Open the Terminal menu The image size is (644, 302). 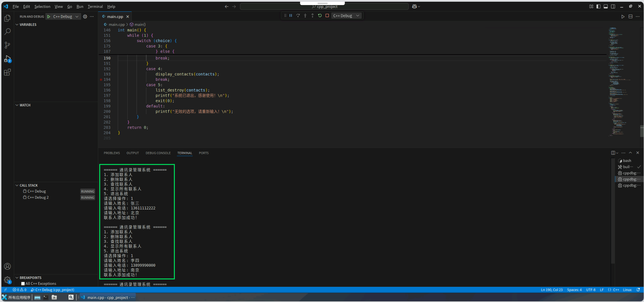pos(95,6)
